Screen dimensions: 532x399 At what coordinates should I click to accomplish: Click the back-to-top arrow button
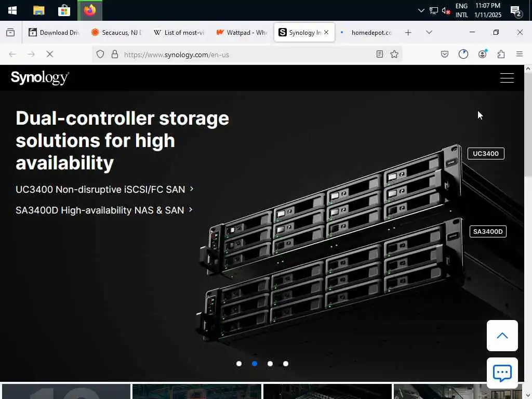pyautogui.click(x=502, y=336)
